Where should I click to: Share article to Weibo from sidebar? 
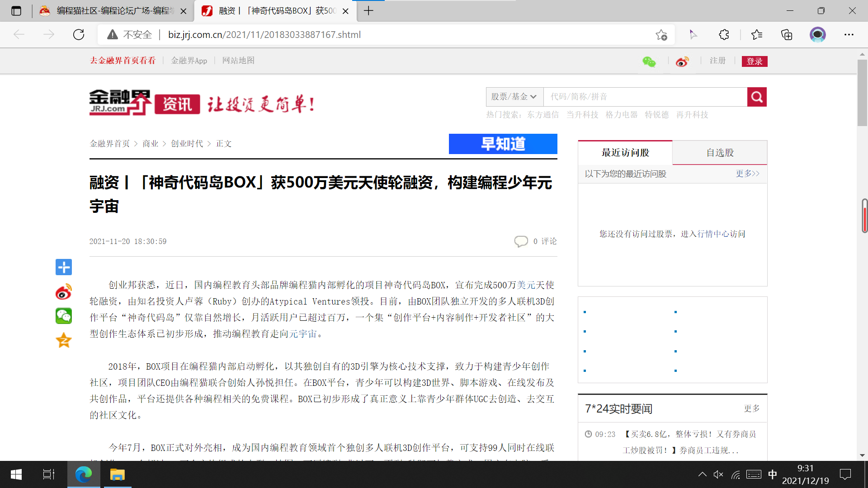[64, 292]
